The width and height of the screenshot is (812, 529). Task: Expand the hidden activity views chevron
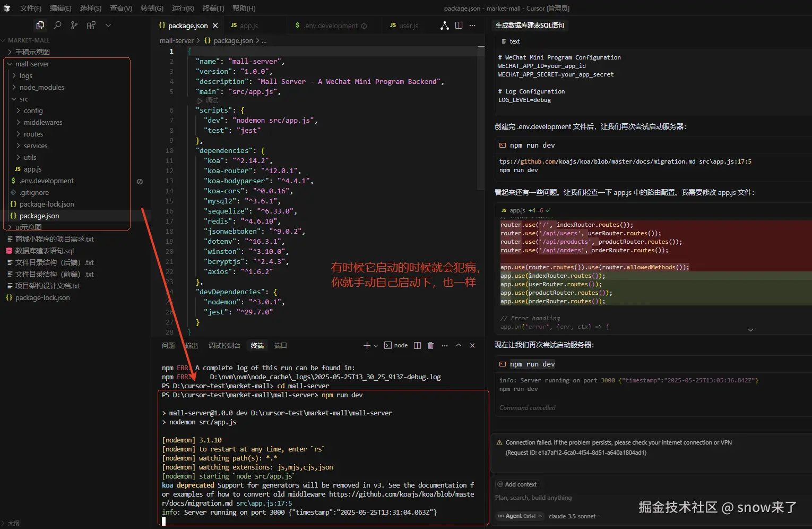108,25
